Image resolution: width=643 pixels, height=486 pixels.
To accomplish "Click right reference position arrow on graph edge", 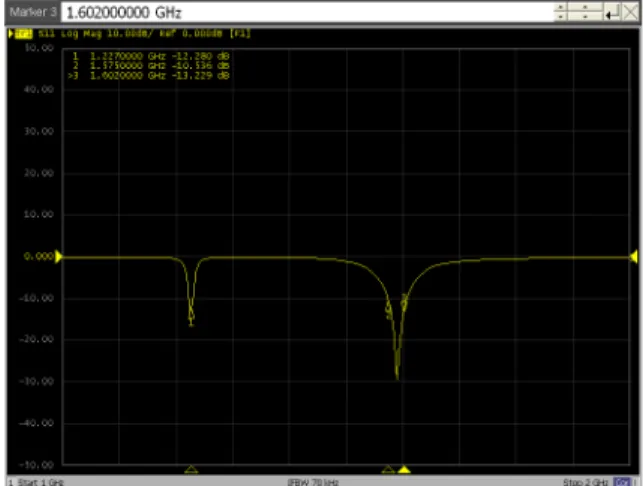I will [x=634, y=257].
